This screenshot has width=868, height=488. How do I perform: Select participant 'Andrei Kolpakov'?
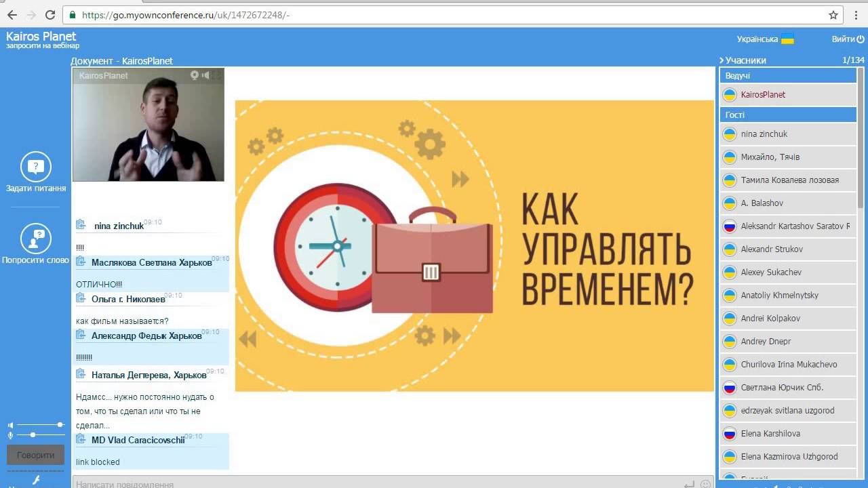pos(788,319)
